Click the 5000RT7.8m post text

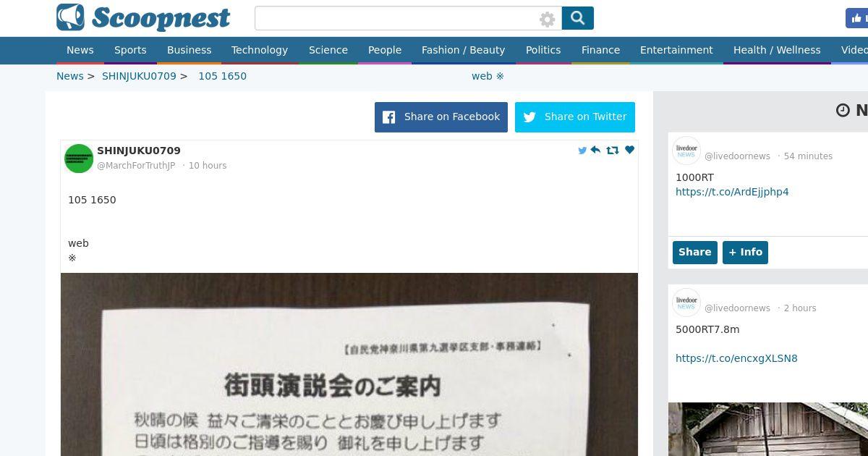click(707, 329)
